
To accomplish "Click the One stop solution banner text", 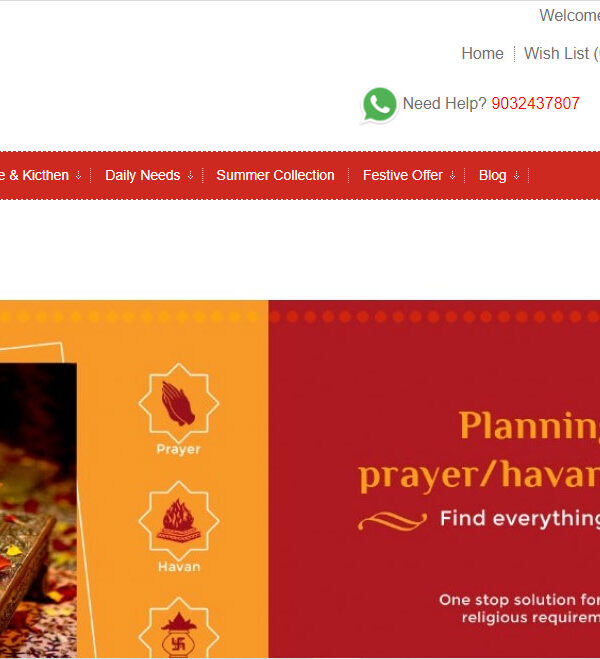I will coord(519,608).
